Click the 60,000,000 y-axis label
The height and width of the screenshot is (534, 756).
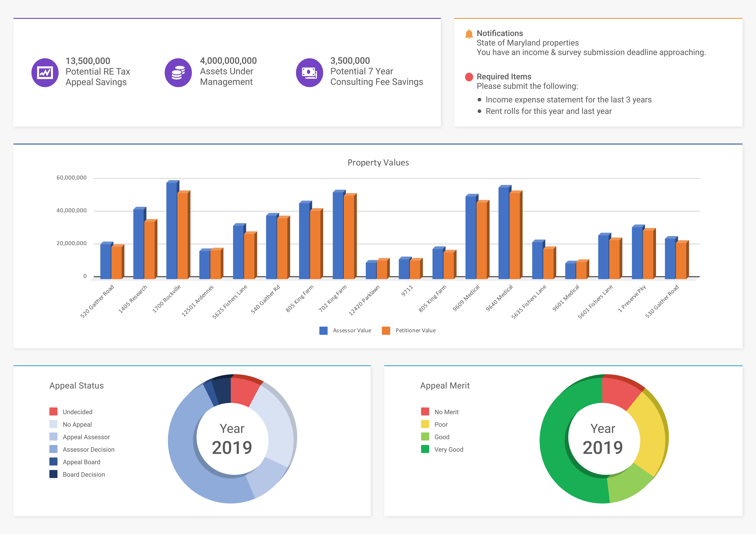point(71,178)
